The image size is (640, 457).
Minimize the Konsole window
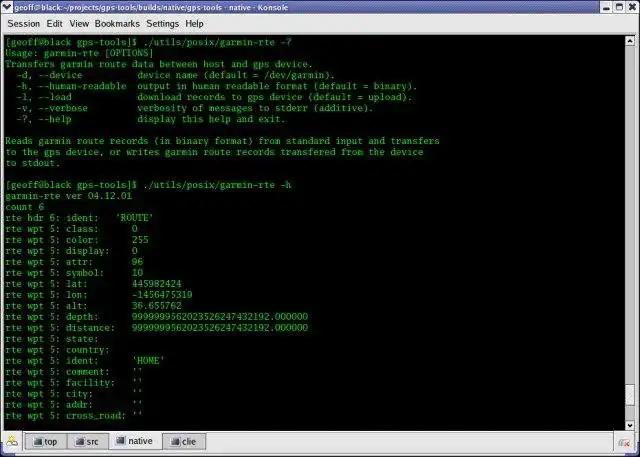pyautogui.click(x=607, y=7)
